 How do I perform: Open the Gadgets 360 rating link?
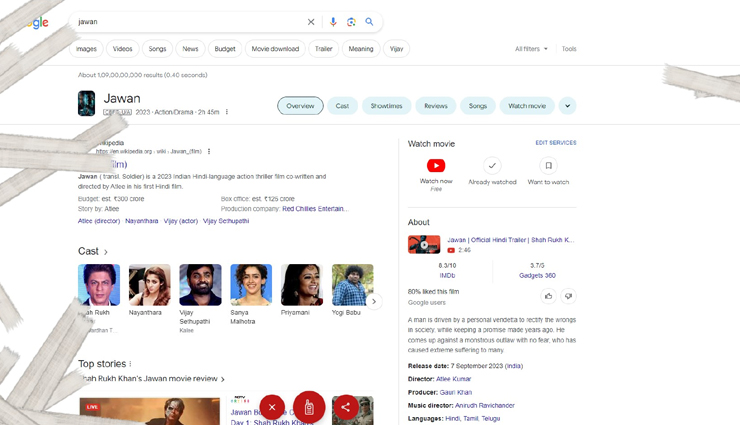(x=538, y=275)
